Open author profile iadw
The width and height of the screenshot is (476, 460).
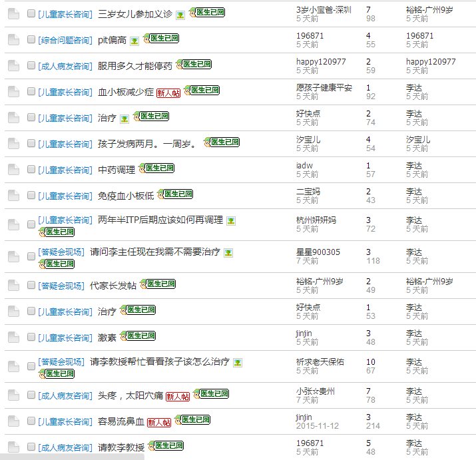tap(304, 166)
